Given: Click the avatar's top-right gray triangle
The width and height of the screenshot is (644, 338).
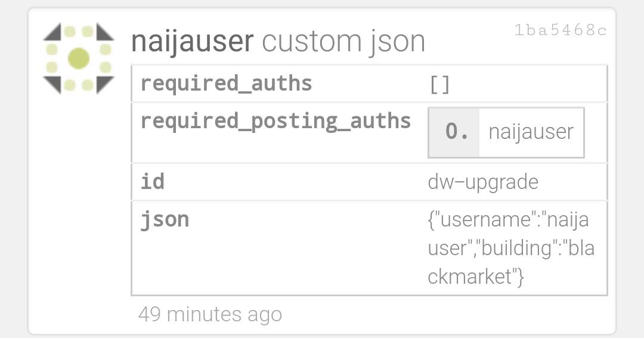Looking at the screenshot, I should [104, 32].
